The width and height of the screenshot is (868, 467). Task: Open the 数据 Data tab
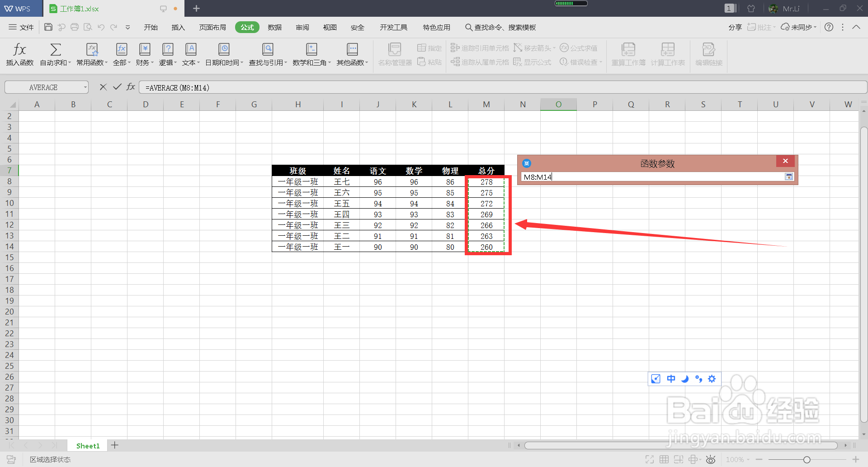click(x=274, y=27)
